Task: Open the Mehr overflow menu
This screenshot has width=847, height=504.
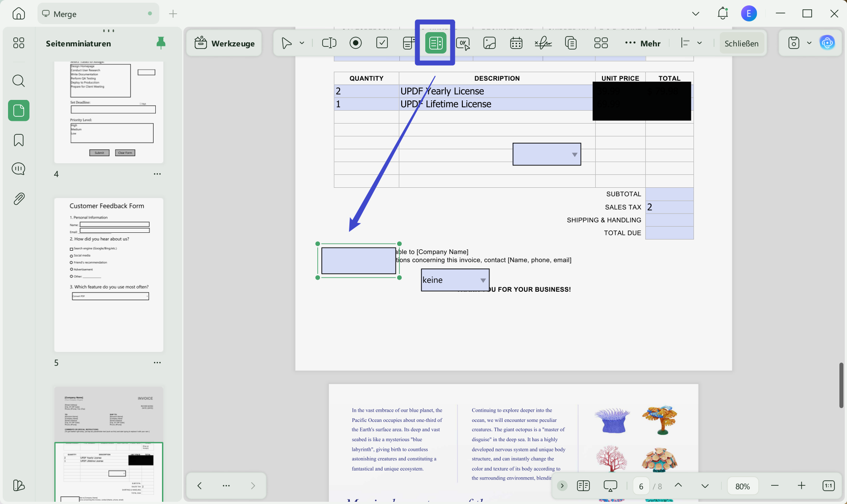Action: point(643,43)
